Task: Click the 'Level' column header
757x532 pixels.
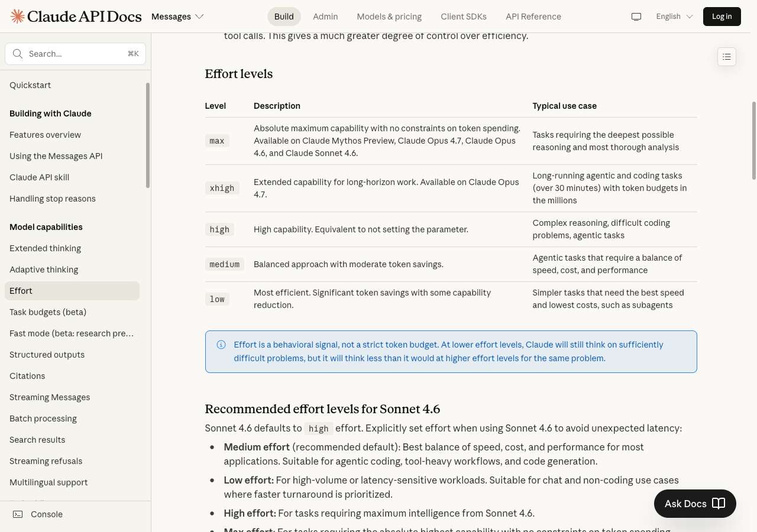Action: (x=215, y=106)
